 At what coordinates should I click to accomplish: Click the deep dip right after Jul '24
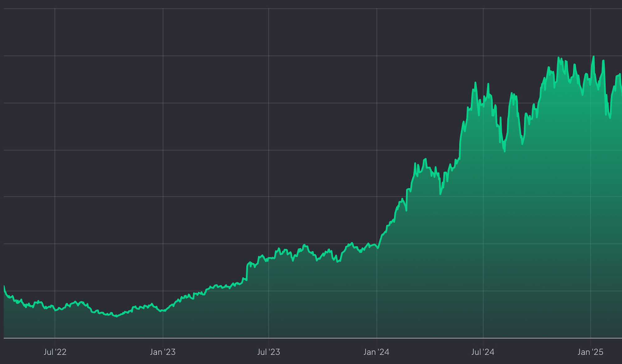tap(504, 151)
